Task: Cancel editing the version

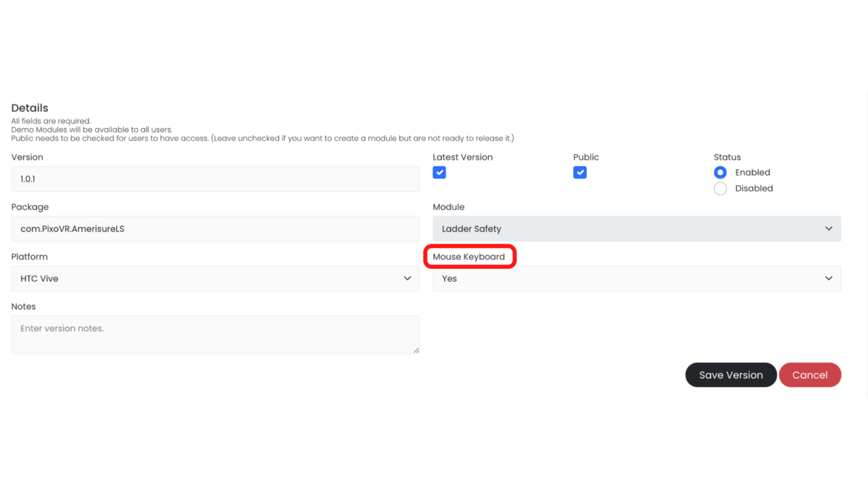Action: click(809, 375)
